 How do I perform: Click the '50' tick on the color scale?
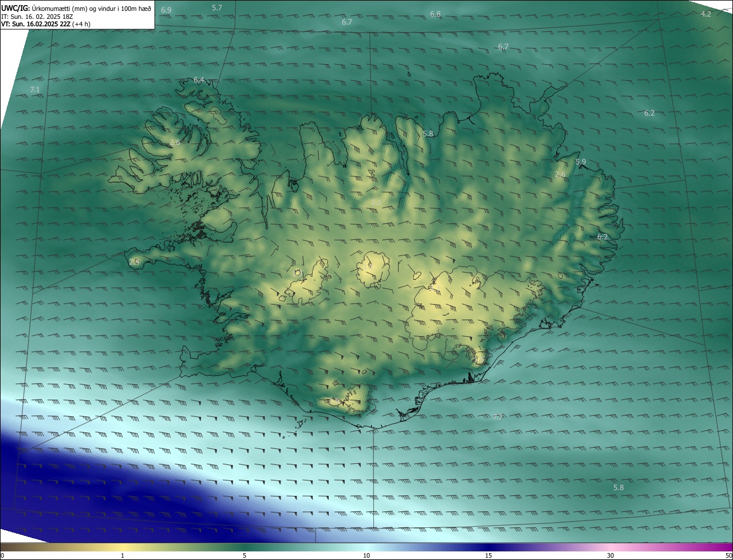pyautogui.click(x=728, y=555)
